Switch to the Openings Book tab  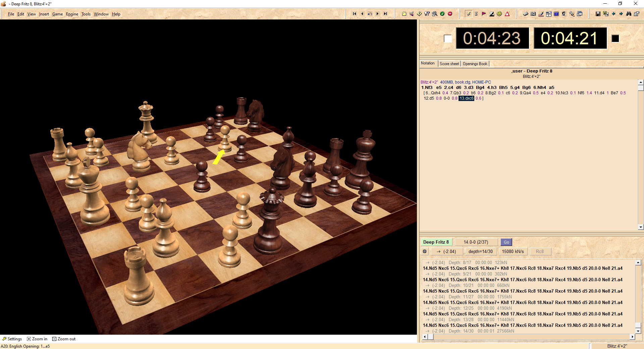tap(475, 64)
